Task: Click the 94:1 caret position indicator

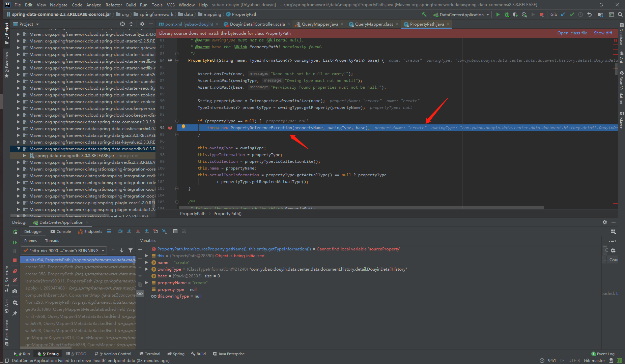Action: [552, 360]
